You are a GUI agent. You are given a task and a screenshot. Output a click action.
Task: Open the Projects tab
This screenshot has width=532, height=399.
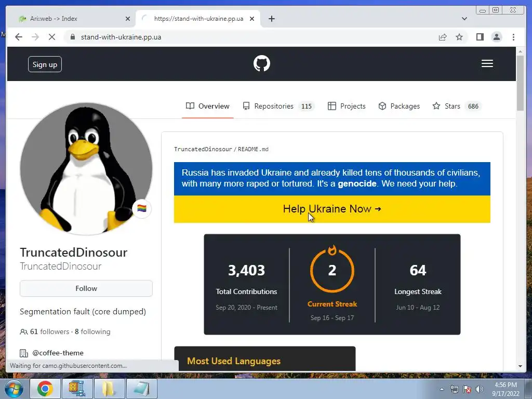coord(347,106)
